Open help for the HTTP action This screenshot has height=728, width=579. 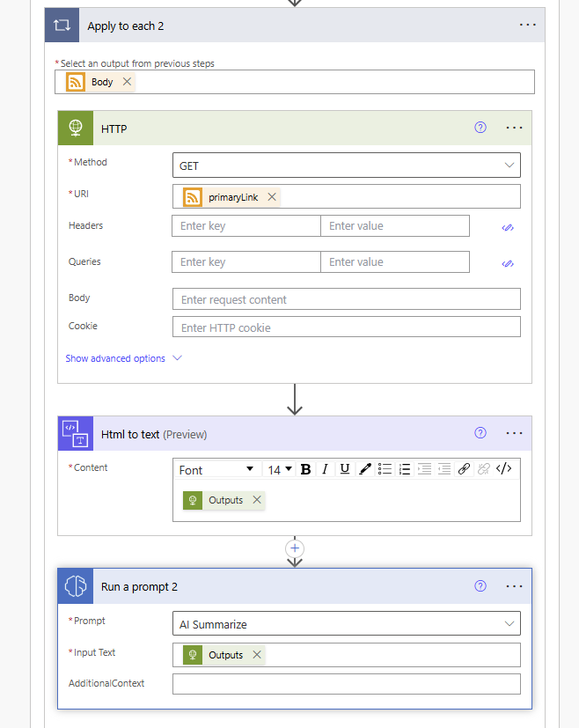click(480, 128)
